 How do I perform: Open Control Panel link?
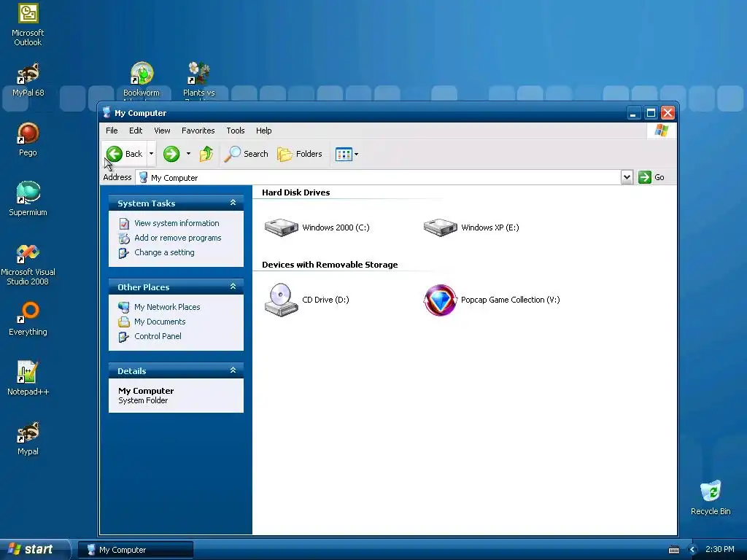click(x=158, y=336)
